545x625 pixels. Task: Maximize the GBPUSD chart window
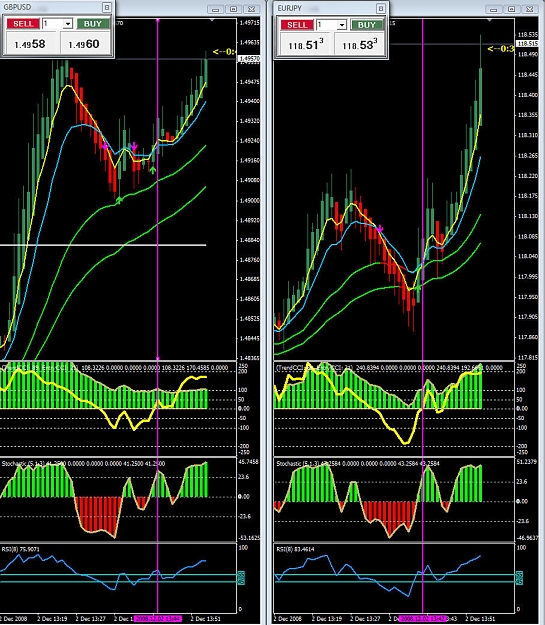[234, 10]
